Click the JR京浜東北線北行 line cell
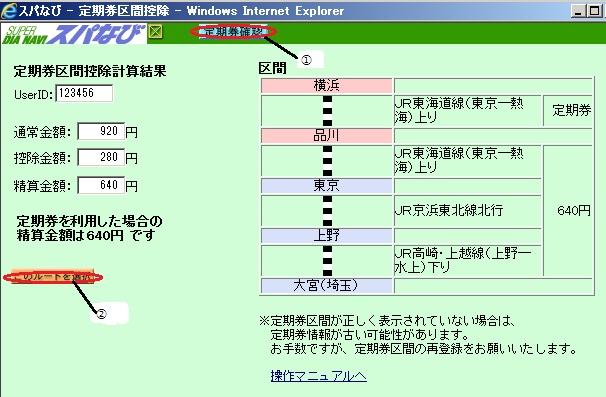The height and width of the screenshot is (397, 606). [x=467, y=211]
